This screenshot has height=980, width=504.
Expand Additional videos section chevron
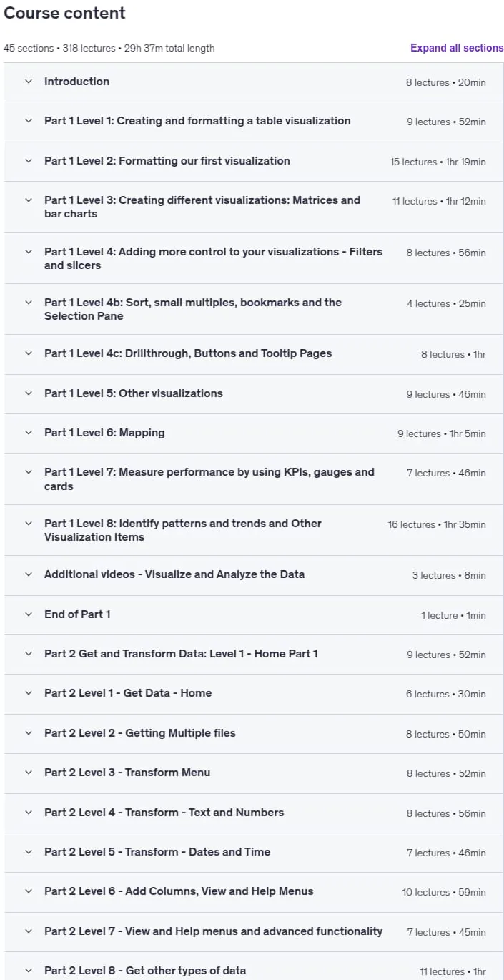(x=29, y=574)
